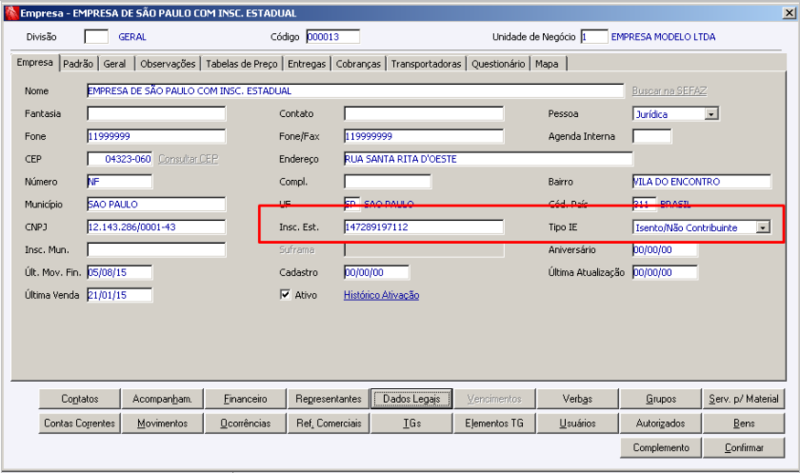
Task: Click the Unidade de Negócio input field
Action: pyautogui.click(x=594, y=37)
